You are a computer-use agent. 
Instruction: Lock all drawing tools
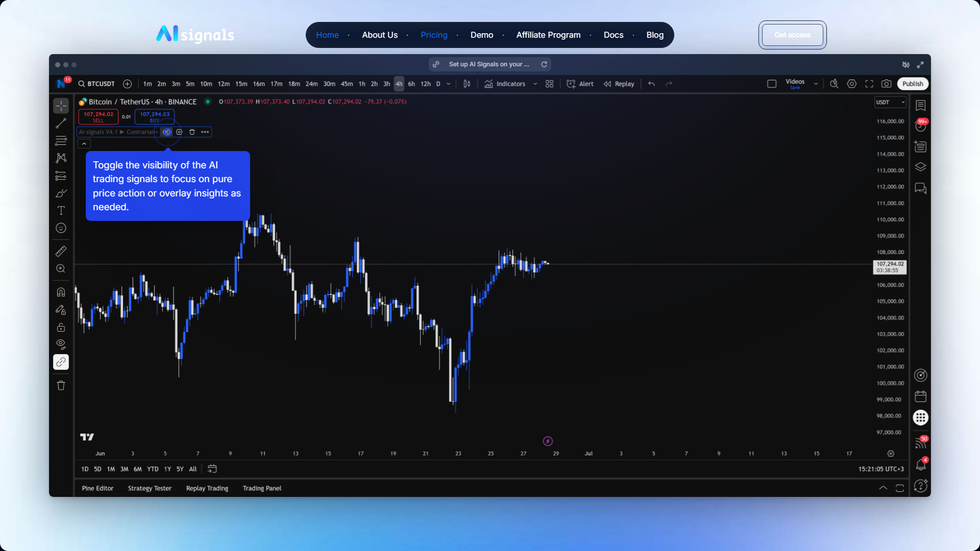(61, 327)
